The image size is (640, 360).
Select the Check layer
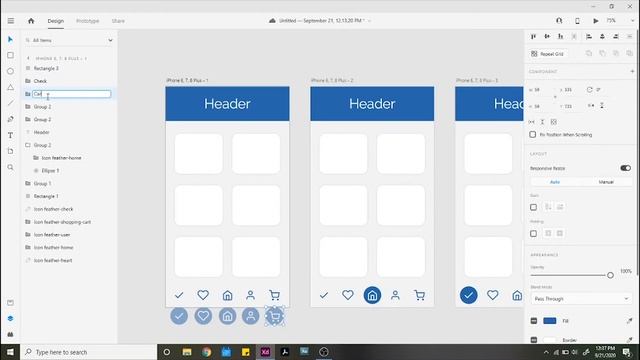point(40,81)
